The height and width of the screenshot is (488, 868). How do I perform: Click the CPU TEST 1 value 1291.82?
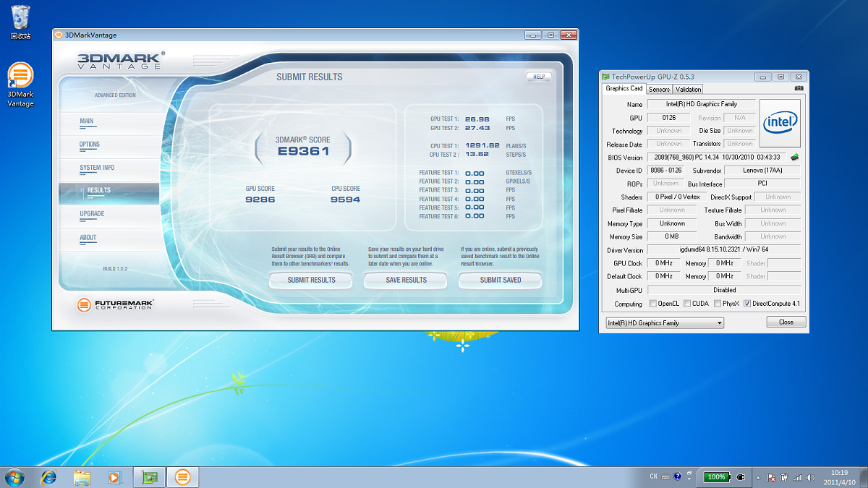pos(482,145)
